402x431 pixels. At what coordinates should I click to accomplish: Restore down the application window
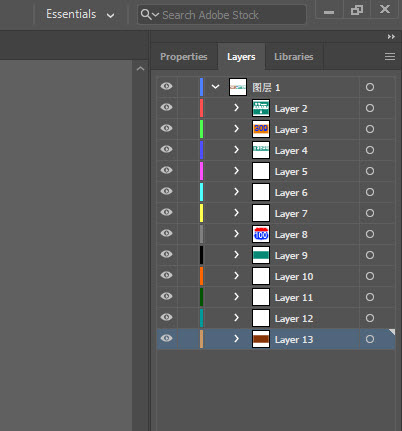click(x=357, y=10)
